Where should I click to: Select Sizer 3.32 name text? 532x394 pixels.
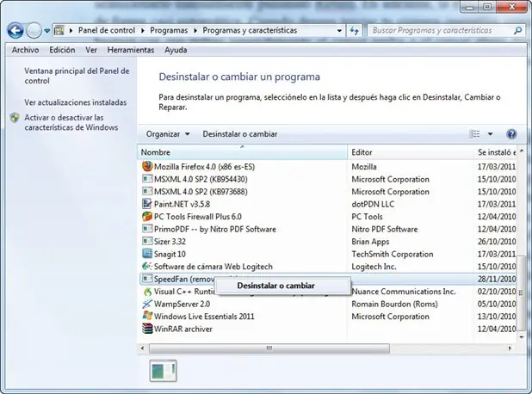coord(170,242)
